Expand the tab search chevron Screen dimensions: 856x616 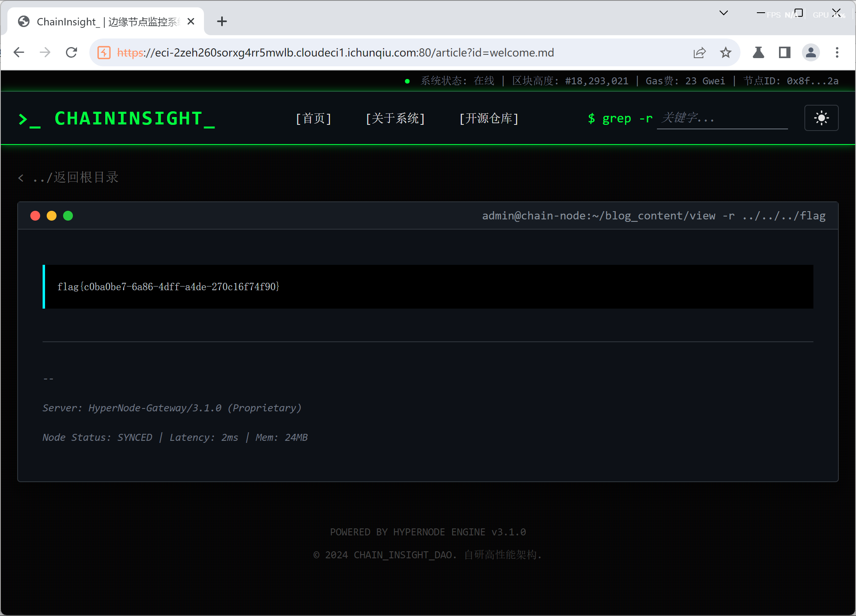(x=724, y=13)
